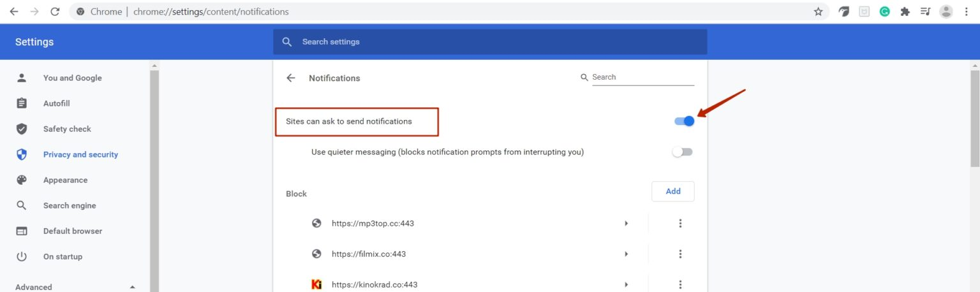Screen dimensions: 980x292
Task: Select Search engine in the sidebar
Action: 70,205
